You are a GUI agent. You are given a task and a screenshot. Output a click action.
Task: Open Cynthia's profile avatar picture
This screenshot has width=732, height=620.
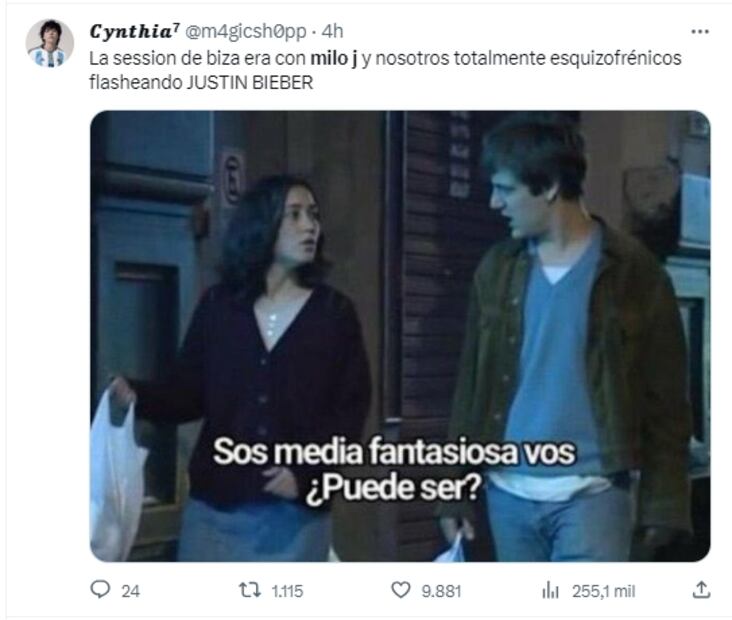(49, 43)
